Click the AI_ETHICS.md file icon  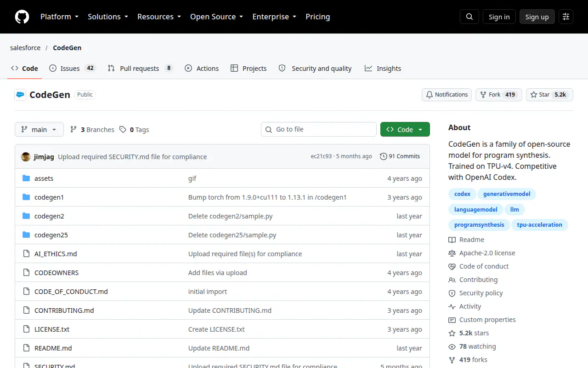point(26,254)
